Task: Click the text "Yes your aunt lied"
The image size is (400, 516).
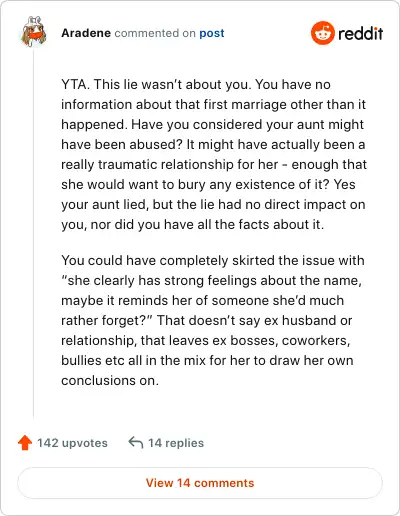Action: tap(208, 194)
